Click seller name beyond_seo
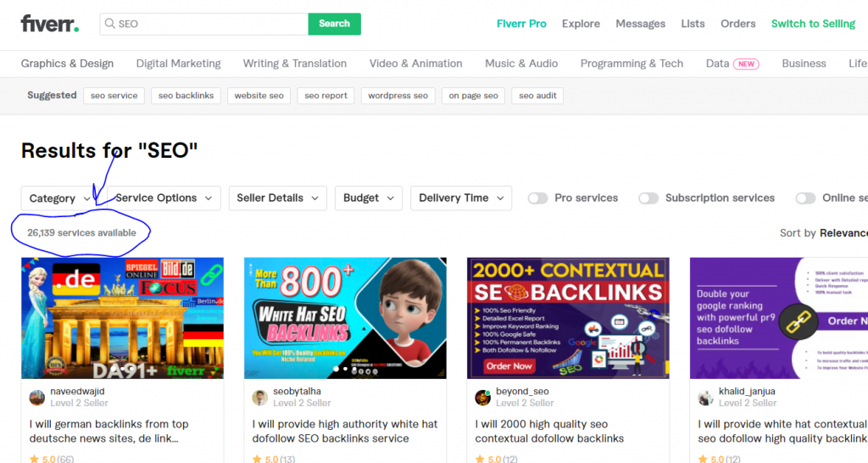The height and width of the screenshot is (463, 868). coord(522,391)
